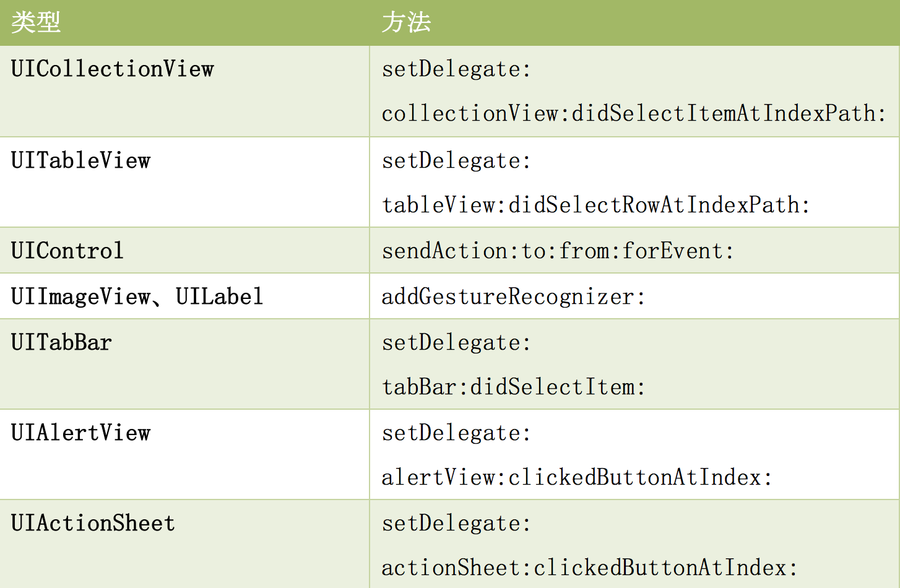
Task: Click the 方法 column header
Action: [406, 23]
